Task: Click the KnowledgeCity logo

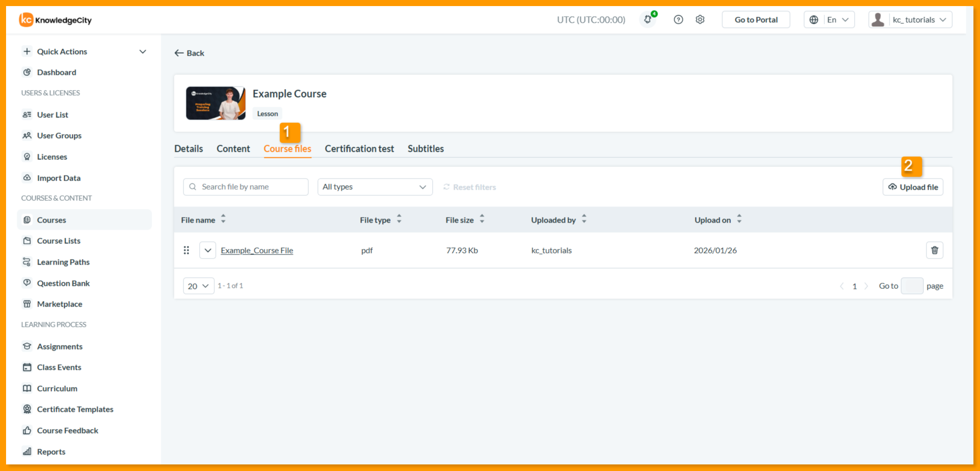Action: [56, 20]
